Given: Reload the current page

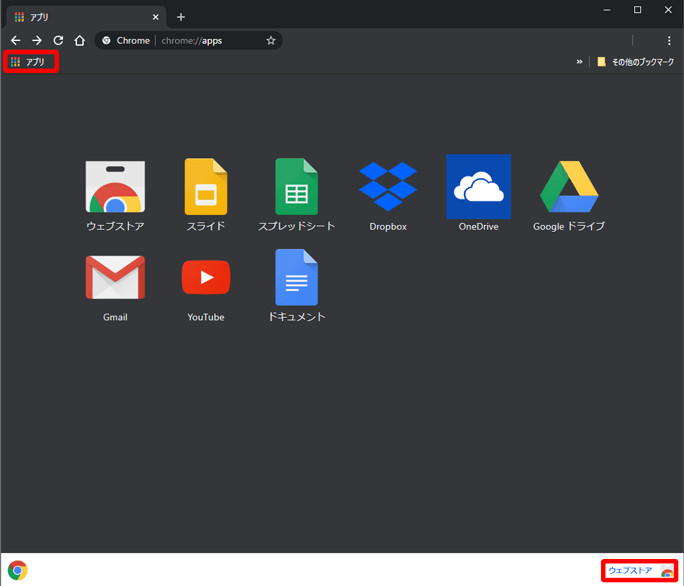Looking at the screenshot, I should [58, 41].
